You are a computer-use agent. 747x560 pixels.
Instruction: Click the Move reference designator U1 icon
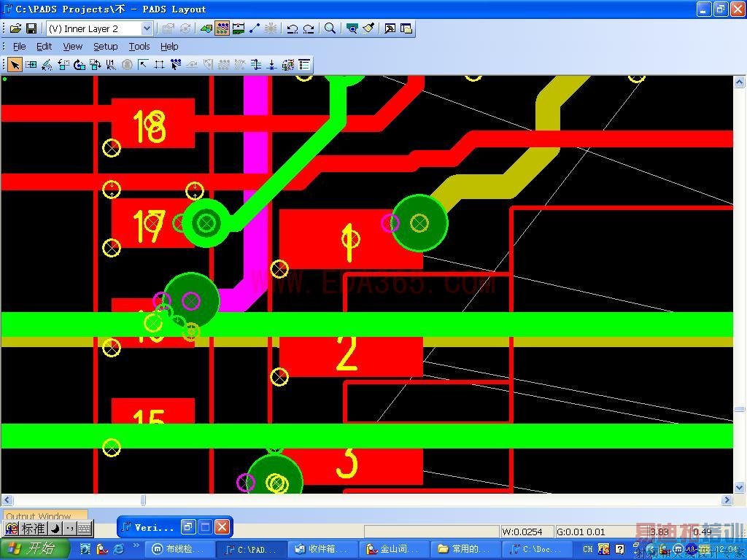pyautogui.click(x=111, y=64)
